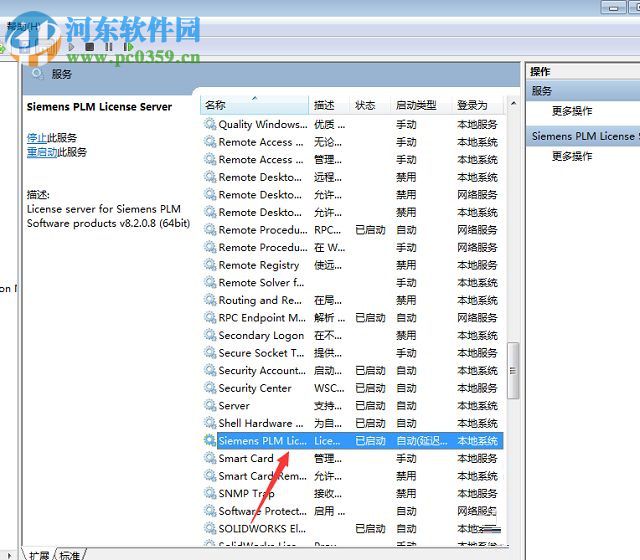Select Remote Procedu... row described 在 W...

click(x=353, y=247)
